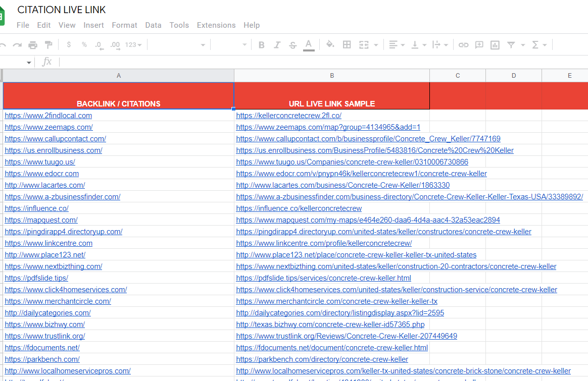Select the URL LIVE LINK SAMPLE header cell
This screenshot has height=381, width=588.
click(332, 96)
